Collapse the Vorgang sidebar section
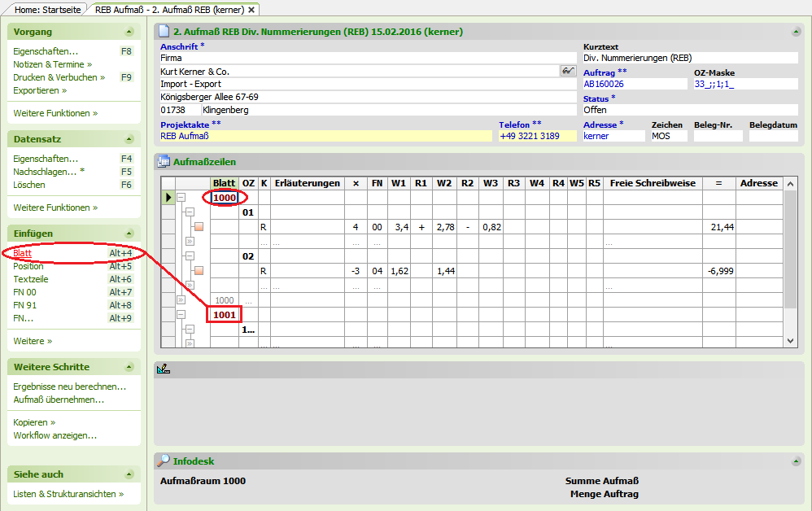 click(129, 32)
